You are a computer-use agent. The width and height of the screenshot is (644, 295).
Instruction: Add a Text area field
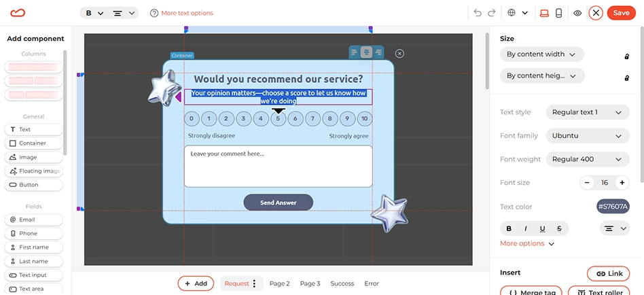(34, 289)
